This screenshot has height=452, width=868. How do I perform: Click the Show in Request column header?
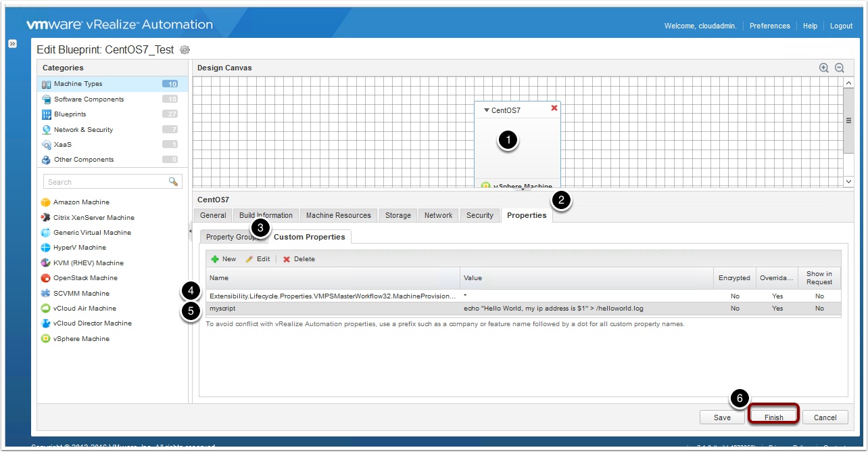point(819,278)
